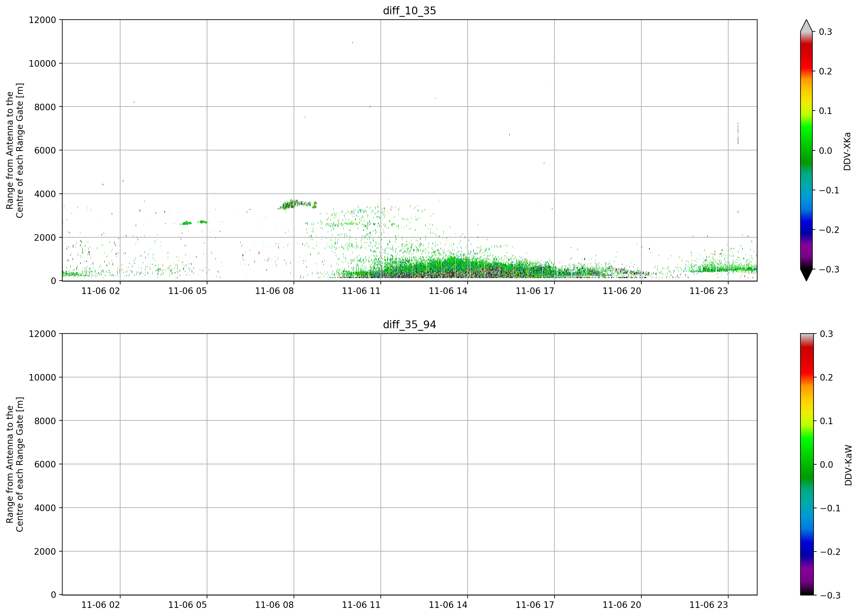
Task: Click the 0.3 tick on DDV-XKa colorbar
Action: pyautogui.click(x=826, y=32)
